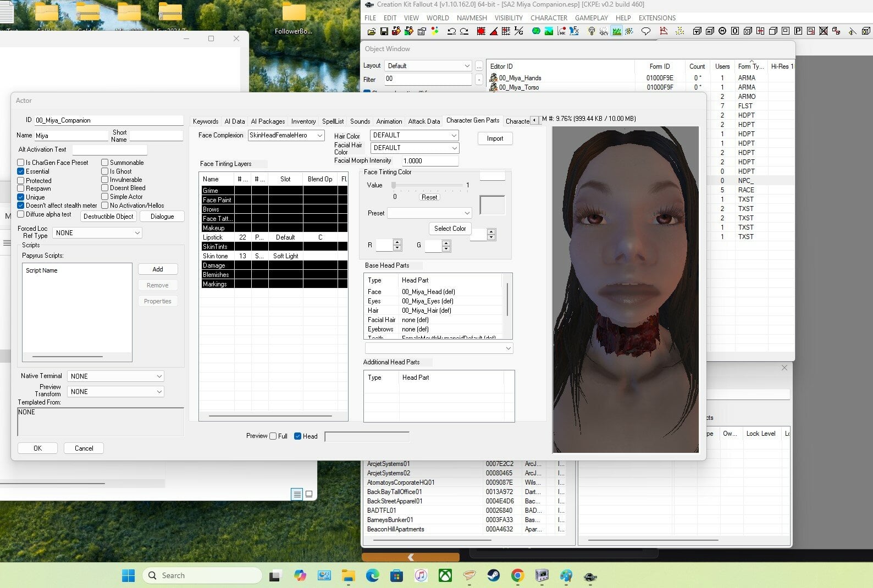Image resolution: width=873 pixels, height=588 pixels.
Task: Click the face tinting color swatch
Action: click(x=492, y=206)
